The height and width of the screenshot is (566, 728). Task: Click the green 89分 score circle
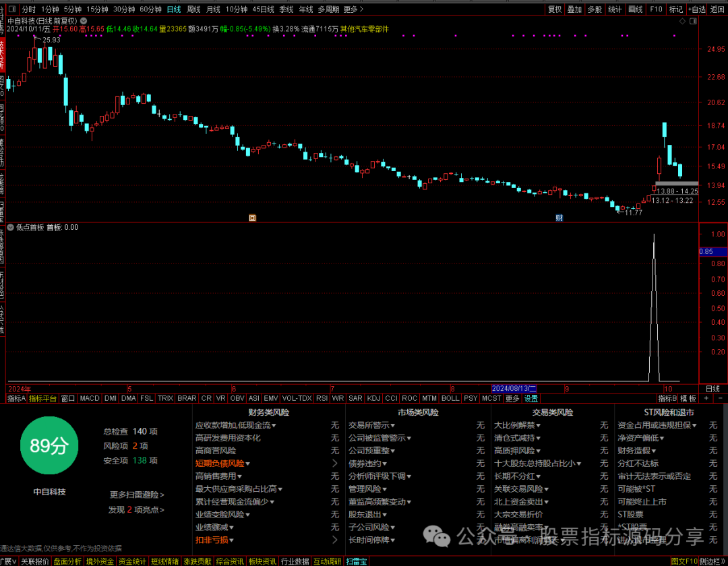(x=49, y=445)
